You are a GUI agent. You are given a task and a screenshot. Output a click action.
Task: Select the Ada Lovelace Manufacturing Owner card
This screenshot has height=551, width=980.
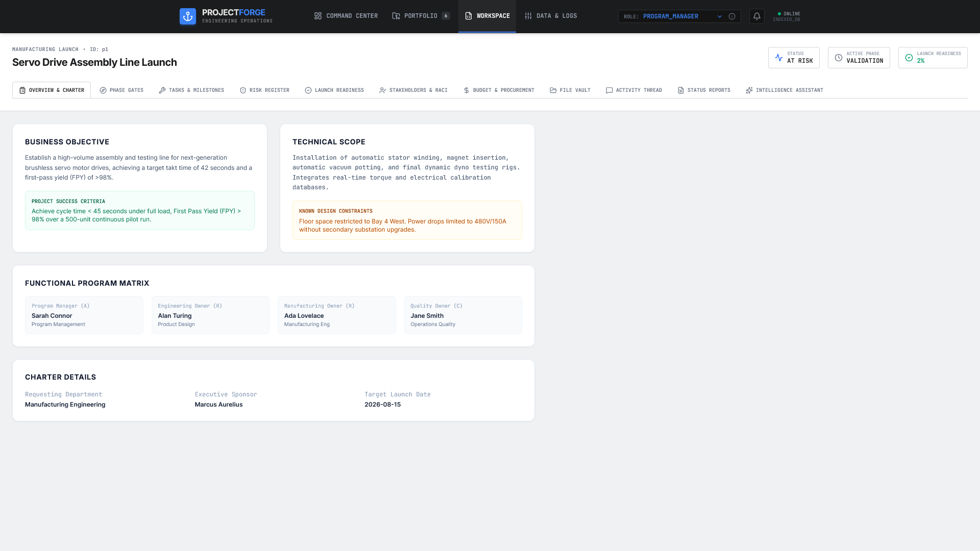click(x=337, y=315)
